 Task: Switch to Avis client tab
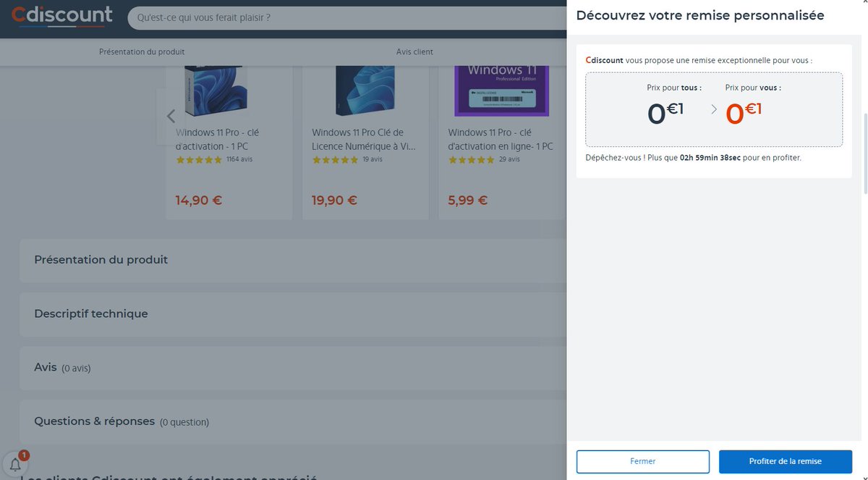point(414,51)
